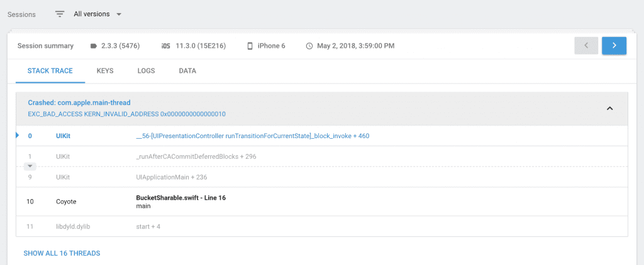Click the Sessions label
The image size is (644, 265).
[x=22, y=14]
